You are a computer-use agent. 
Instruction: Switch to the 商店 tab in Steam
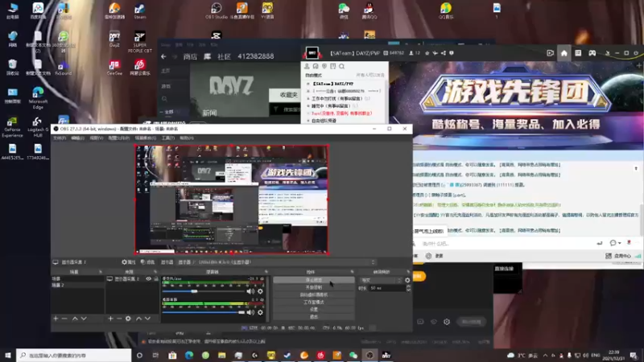[x=190, y=56]
